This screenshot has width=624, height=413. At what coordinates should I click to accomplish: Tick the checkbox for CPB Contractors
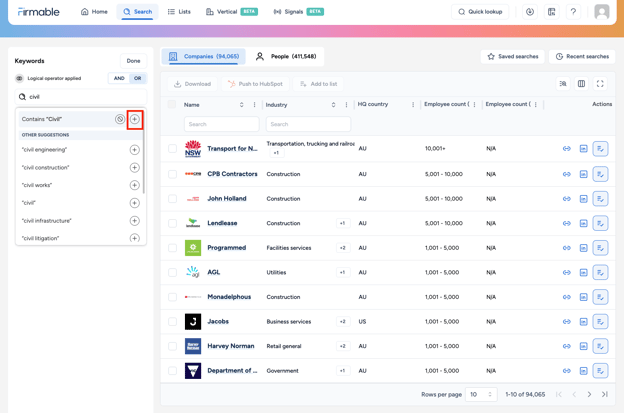tap(172, 174)
